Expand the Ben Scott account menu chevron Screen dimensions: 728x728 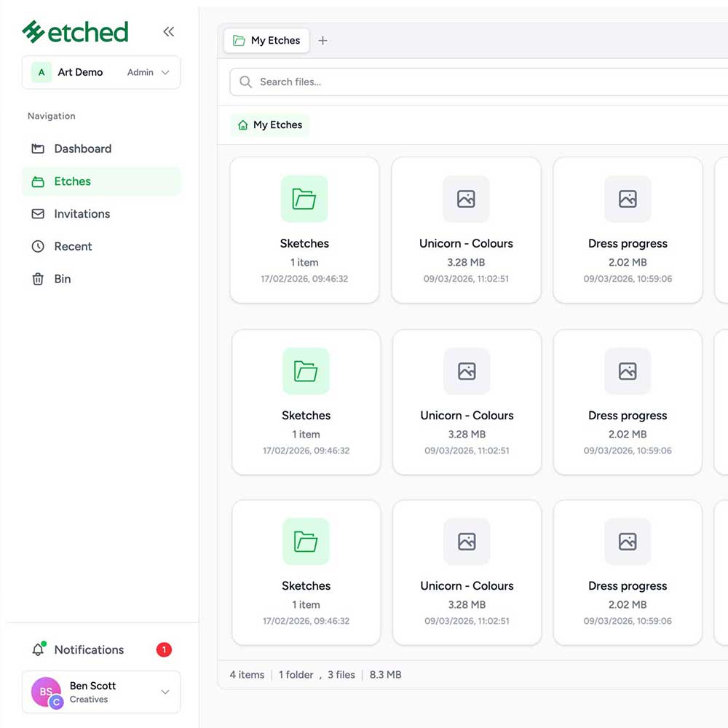tap(165, 692)
